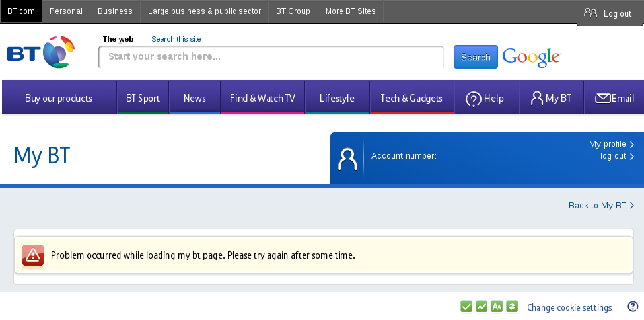Screen dimensions: 644x320
Task: Follow Back to My BT link
Action: (x=601, y=205)
